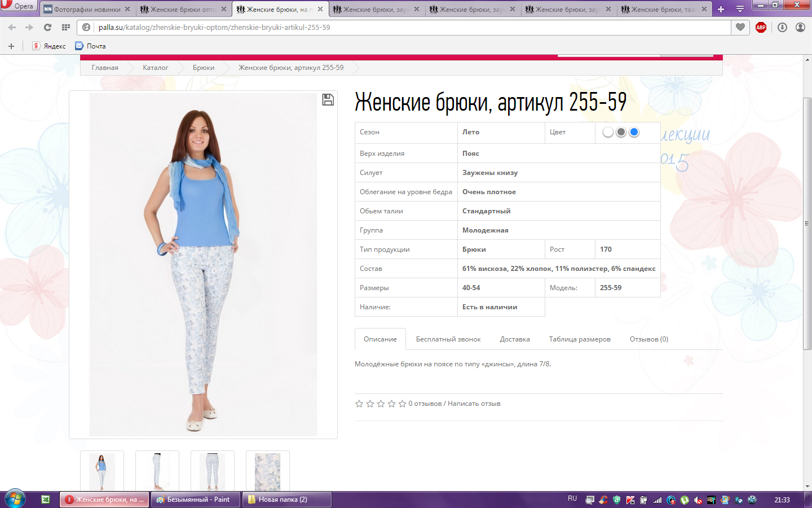Click the large product photo
812x508 pixels.
click(x=203, y=265)
